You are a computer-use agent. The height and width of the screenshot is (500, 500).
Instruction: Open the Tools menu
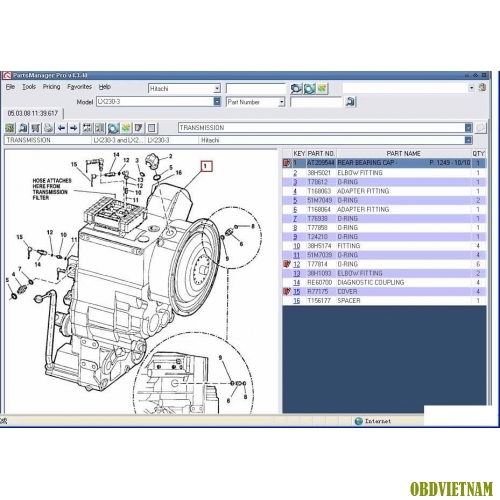point(29,87)
